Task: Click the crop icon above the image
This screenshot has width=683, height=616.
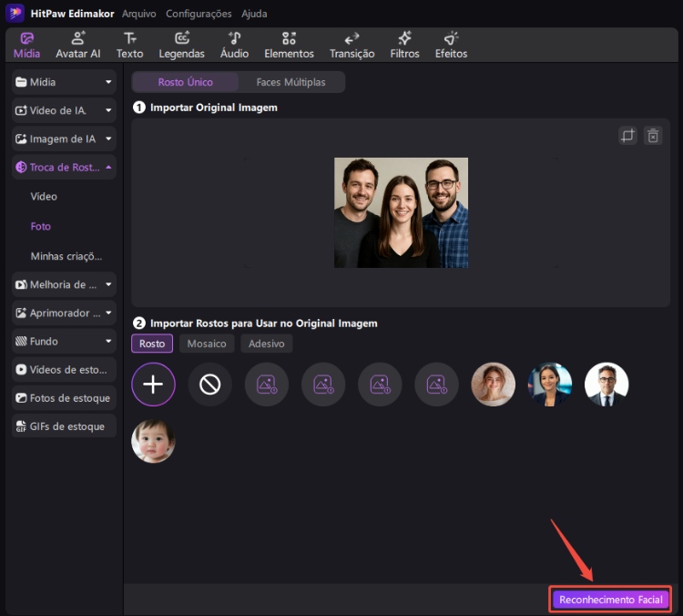Action: [627, 136]
